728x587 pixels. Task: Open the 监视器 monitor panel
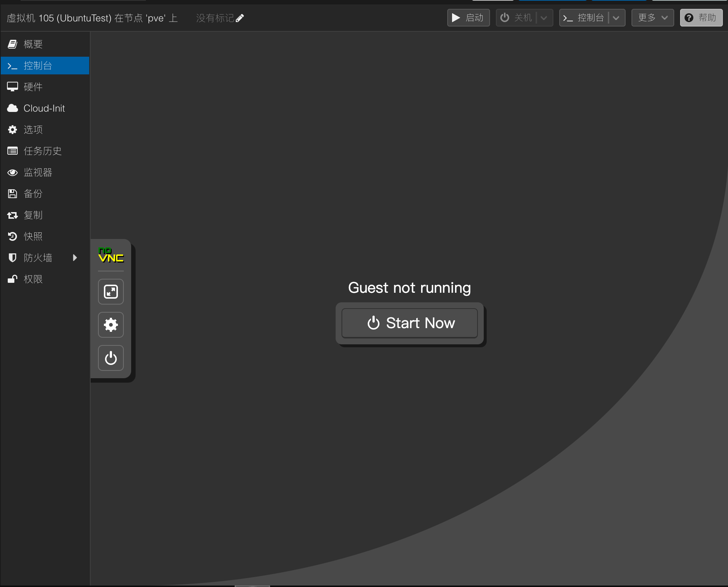pos(38,172)
